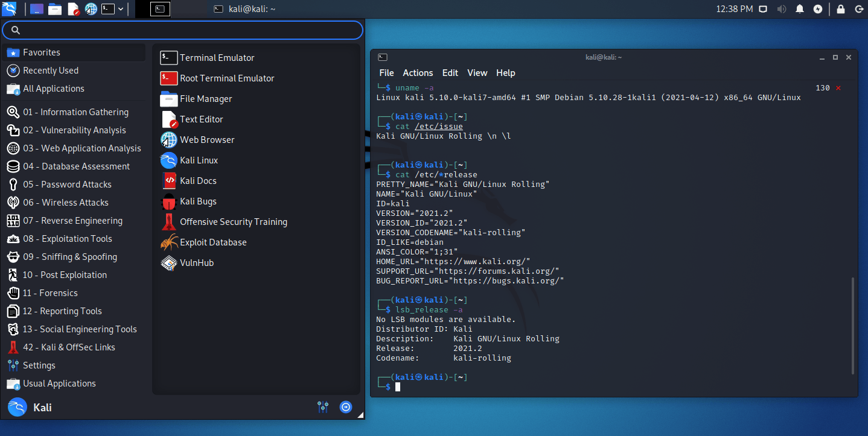This screenshot has width=868, height=436.
Task: Open the Actions menu in terminal
Action: click(x=418, y=73)
